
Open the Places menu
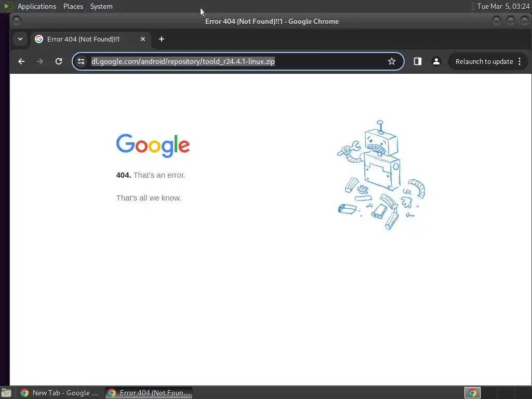73,6
